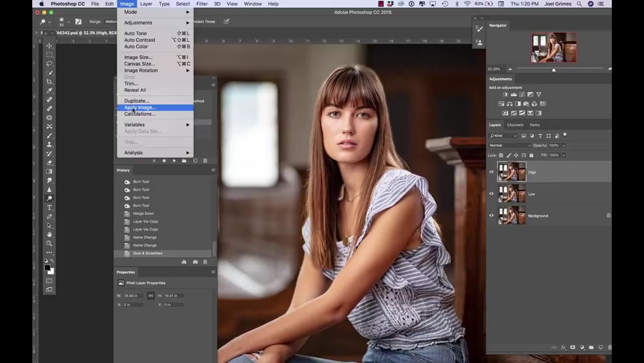Select Dust & Scratches history state
Image resolution: width=644 pixels, height=363 pixels.
tap(164, 253)
